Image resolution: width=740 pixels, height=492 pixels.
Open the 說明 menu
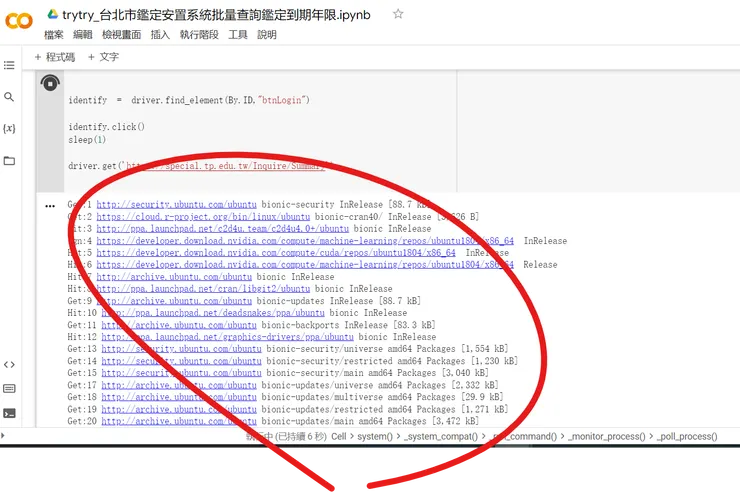tap(267, 34)
